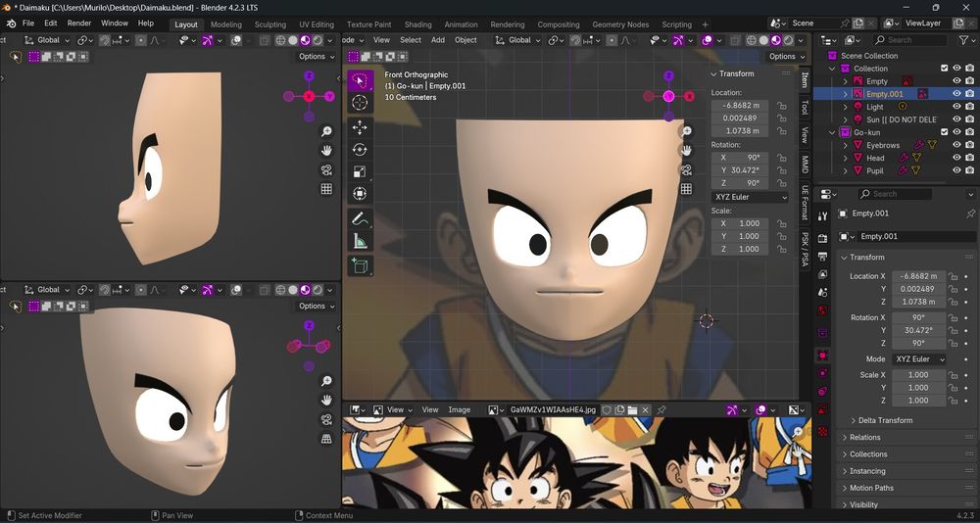Select the Annotate pencil tool
Image resolution: width=980 pixels, height=523 pixels.
(360, 218)
